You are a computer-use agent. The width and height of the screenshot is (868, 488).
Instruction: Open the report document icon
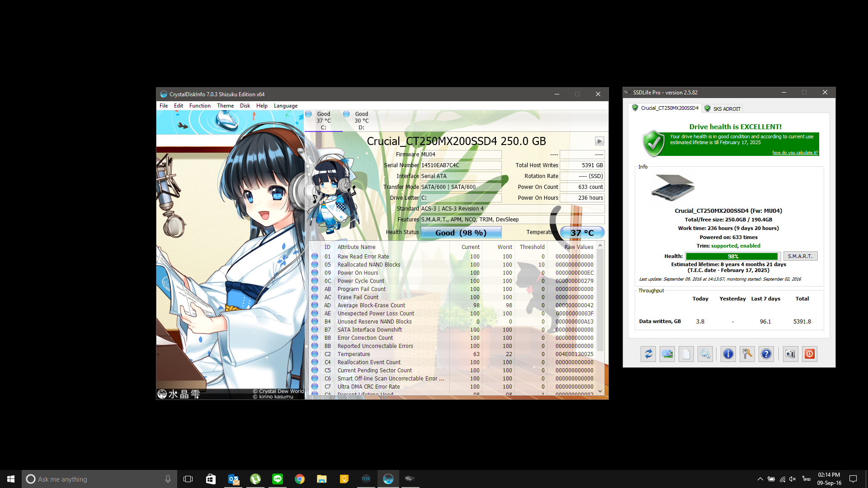[x=686, y=354]
